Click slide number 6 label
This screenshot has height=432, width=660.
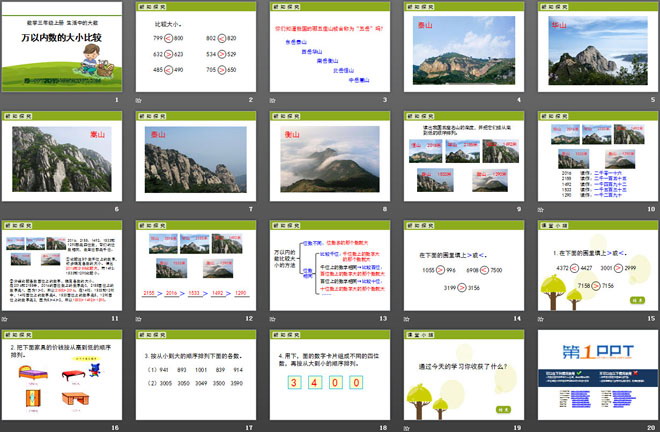click(117, 209)
